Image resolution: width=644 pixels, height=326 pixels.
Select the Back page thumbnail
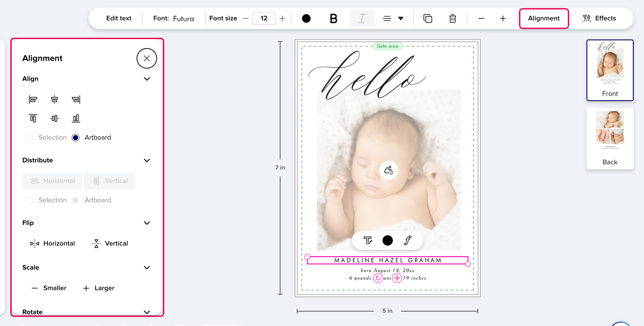tap(610, 139)
